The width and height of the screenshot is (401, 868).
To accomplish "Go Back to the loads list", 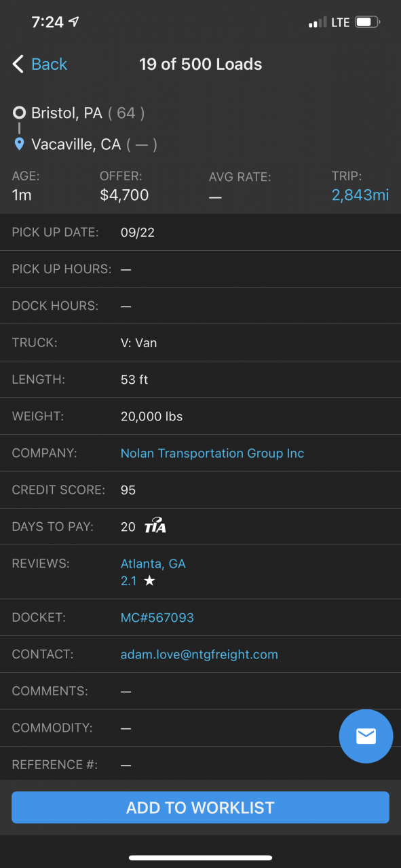I will tap(40, 64).
